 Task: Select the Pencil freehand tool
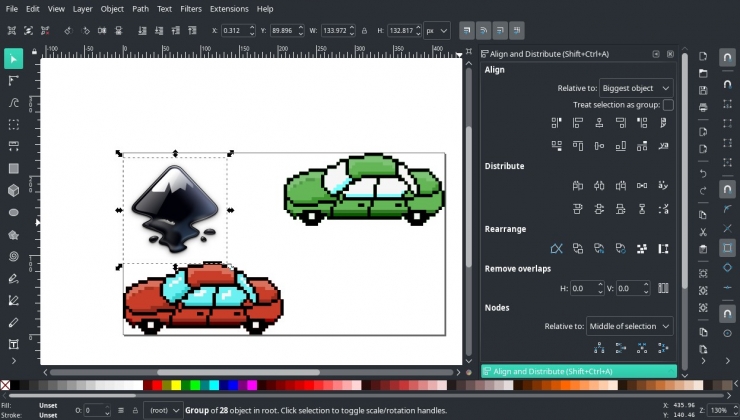click(13, 278)
